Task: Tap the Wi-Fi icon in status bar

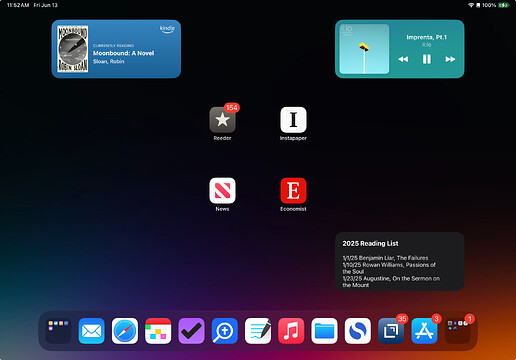Action: tap(471, 5)
